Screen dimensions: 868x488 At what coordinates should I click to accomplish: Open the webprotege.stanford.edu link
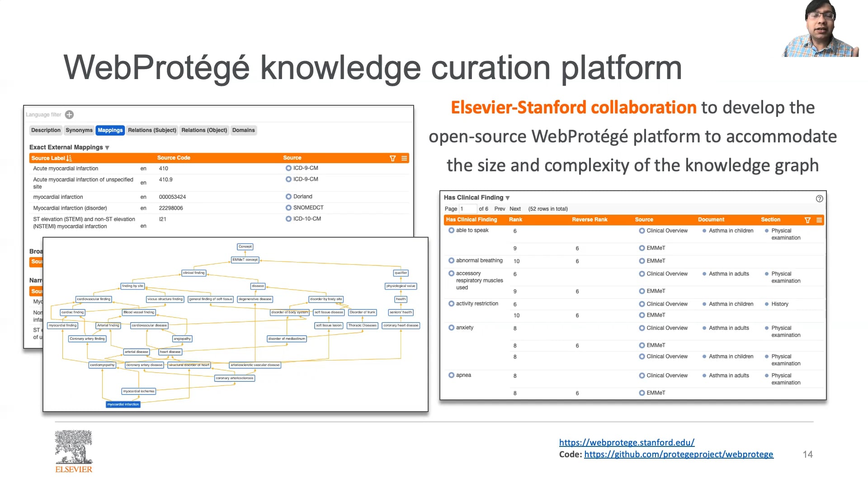(x=626, y=442)
